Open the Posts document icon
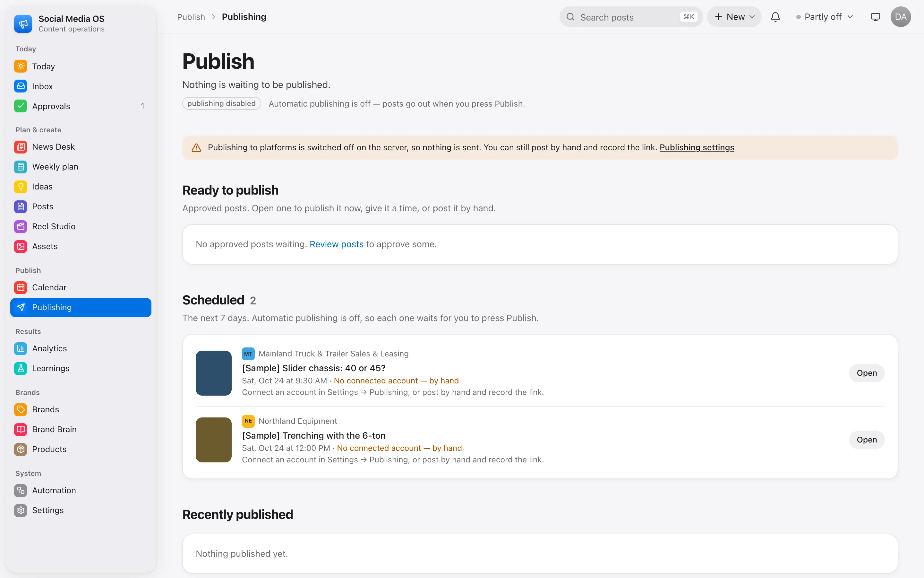This screenshot has height=578, width=924. pos(21,206)
